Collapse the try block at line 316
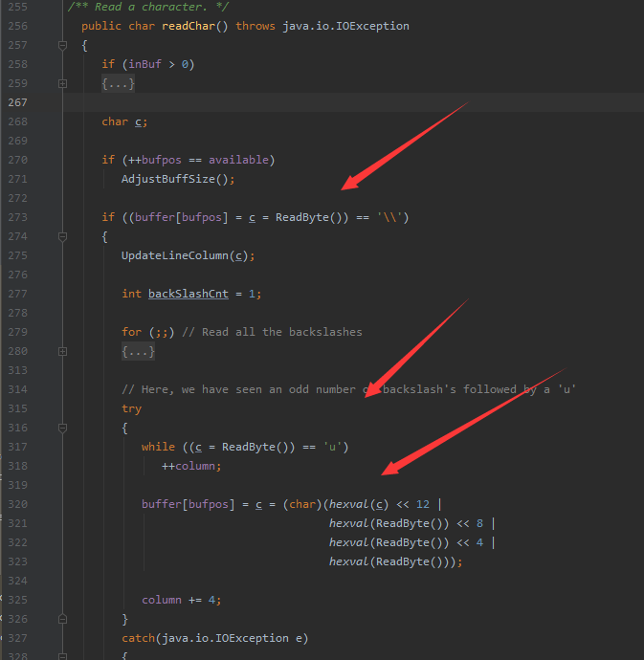The height and width of the screenshot is (660, 644). pos(62,429)
